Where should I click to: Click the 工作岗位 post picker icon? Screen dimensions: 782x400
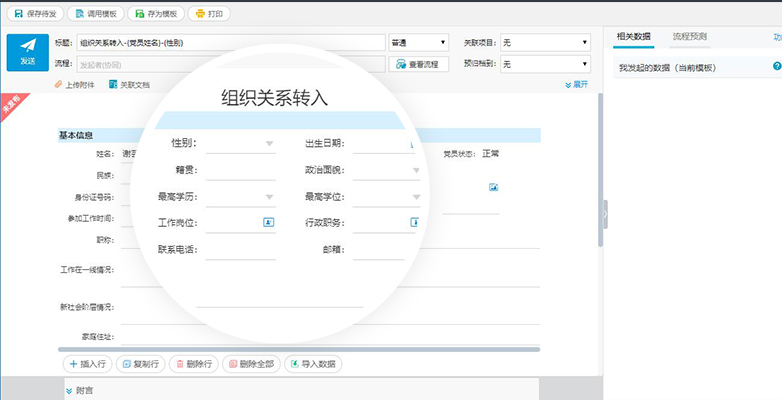(x=268, y=221)
